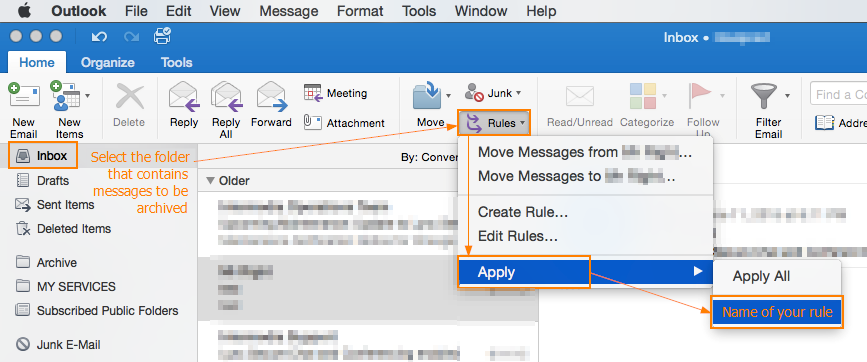Click the Reply envelope icon
Image resolution: width=867 pixels, height=362 pixels.
tap(184, 97)
